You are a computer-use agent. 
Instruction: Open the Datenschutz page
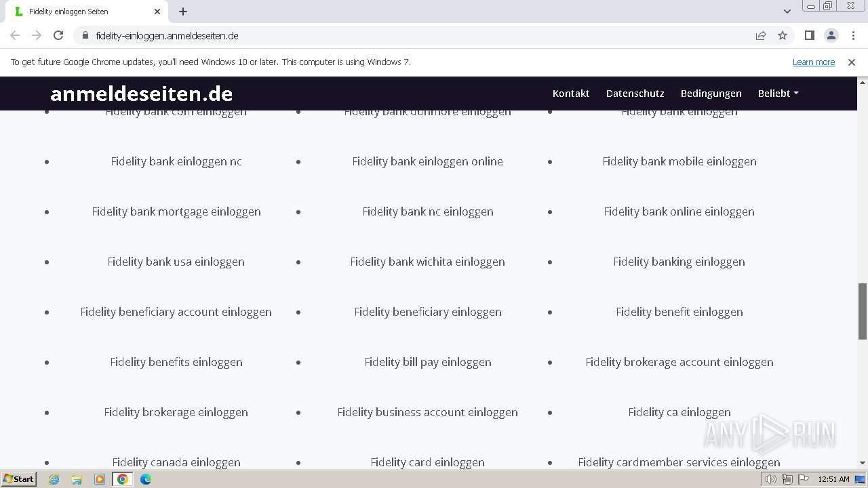coord(635,94)
